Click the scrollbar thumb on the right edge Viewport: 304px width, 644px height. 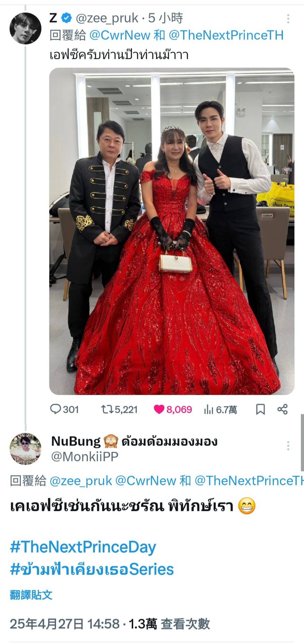click(x=302, y=442)
